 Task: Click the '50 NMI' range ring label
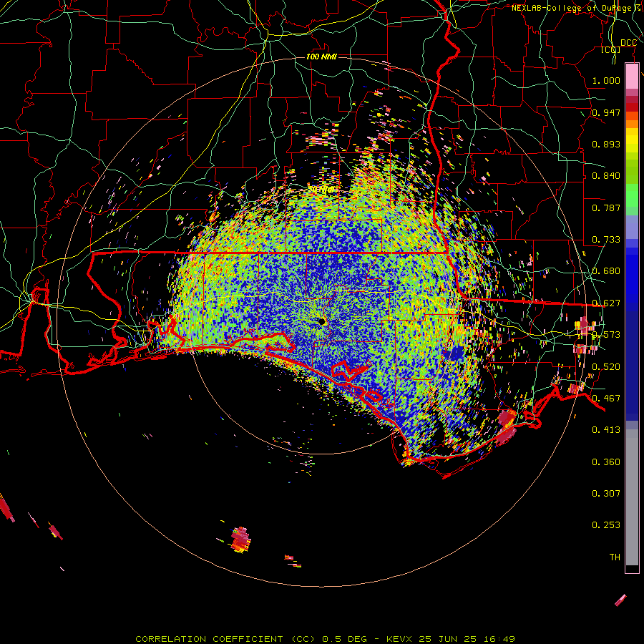(x=322, y=190)
